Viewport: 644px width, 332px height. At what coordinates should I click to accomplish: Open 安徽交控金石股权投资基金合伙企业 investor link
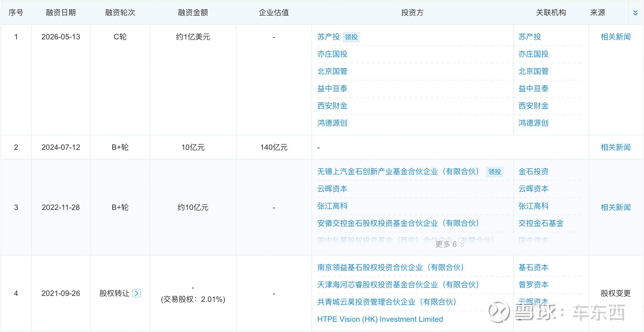(398, 223)
